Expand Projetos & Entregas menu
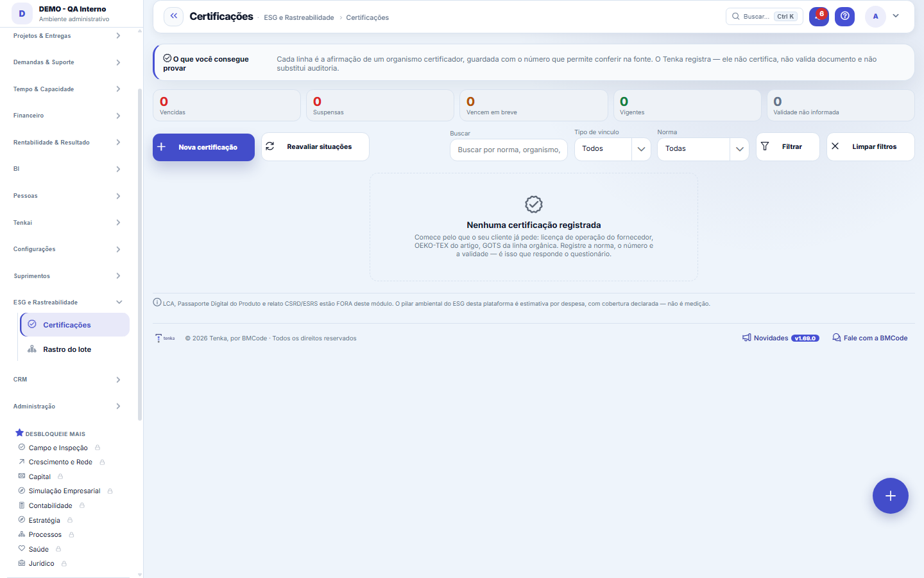The image size is (924, 578). click(67, 36)
